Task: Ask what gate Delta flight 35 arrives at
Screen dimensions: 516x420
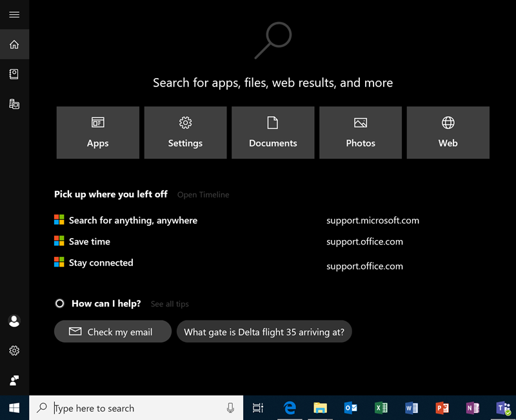Action: [x=264, y=331]
